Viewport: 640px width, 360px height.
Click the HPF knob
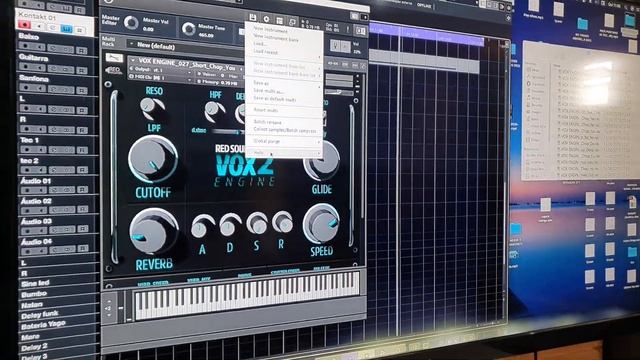point(213,111)
